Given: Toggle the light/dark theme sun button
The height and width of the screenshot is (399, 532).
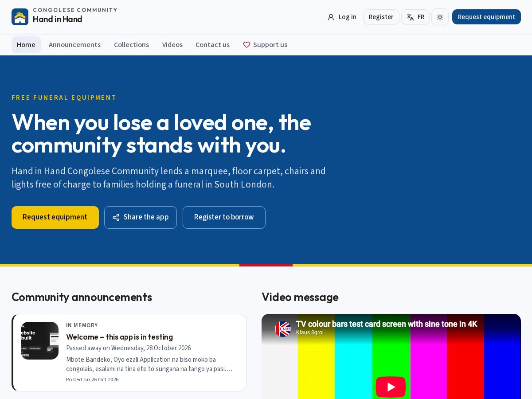Looking at the screenshot, I should coord(440,17).
